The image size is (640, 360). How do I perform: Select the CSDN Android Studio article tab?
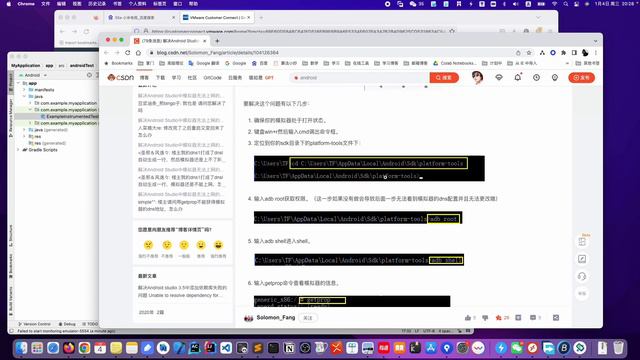coord(170,41)
